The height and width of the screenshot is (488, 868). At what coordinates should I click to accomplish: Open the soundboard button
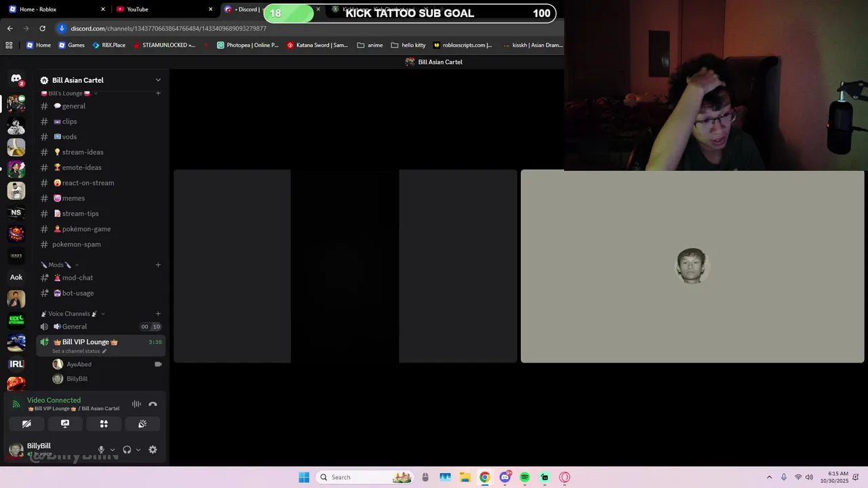click(x=142, y=424)
